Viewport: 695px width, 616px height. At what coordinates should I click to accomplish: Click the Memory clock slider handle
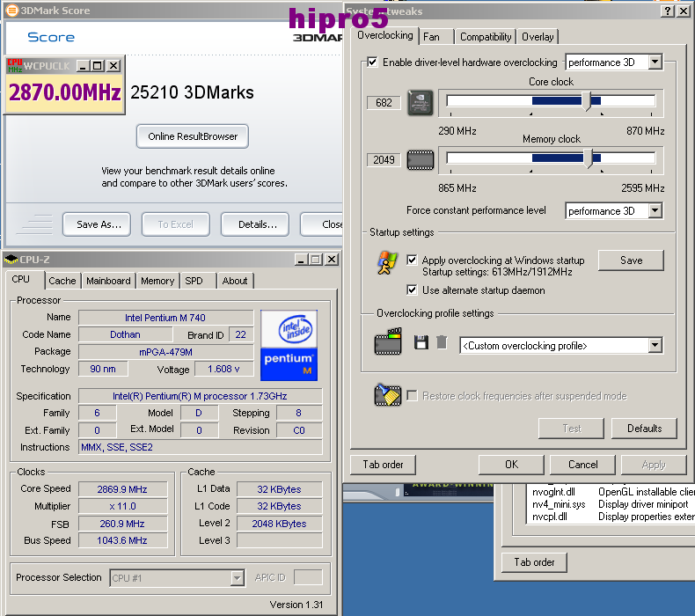(589, 158)
